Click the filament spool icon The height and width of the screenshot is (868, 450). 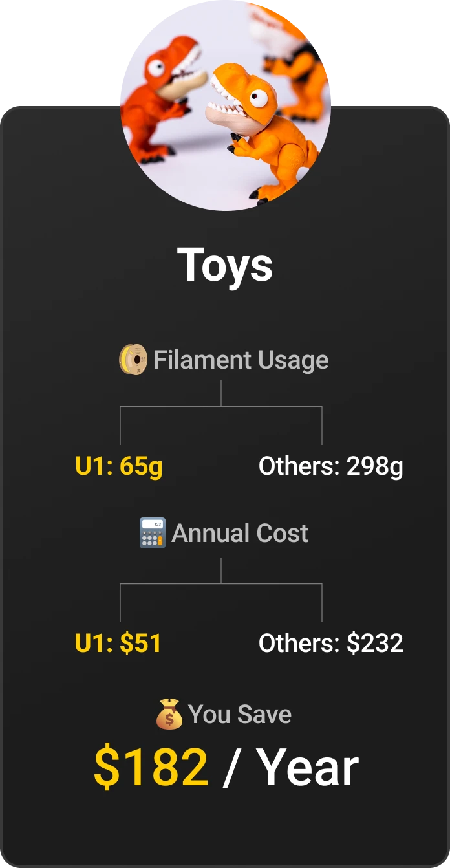coord(133,360)
